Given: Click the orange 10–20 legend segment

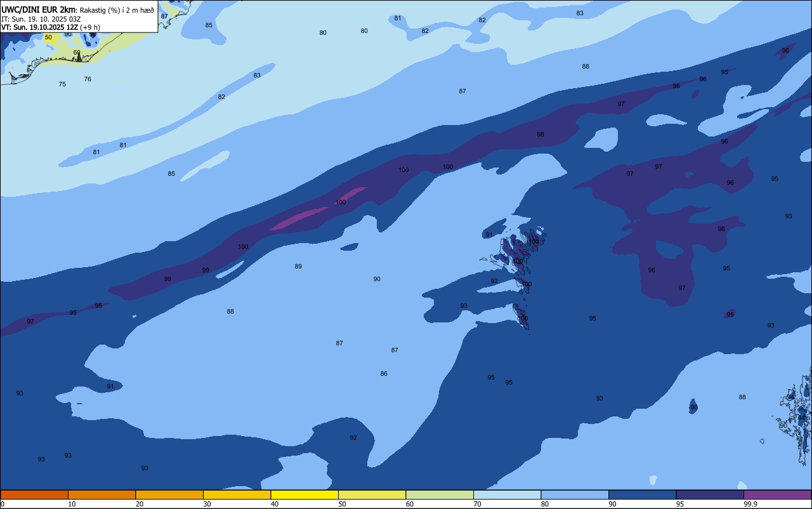Looking at the screenshot, I should point(101,494).
